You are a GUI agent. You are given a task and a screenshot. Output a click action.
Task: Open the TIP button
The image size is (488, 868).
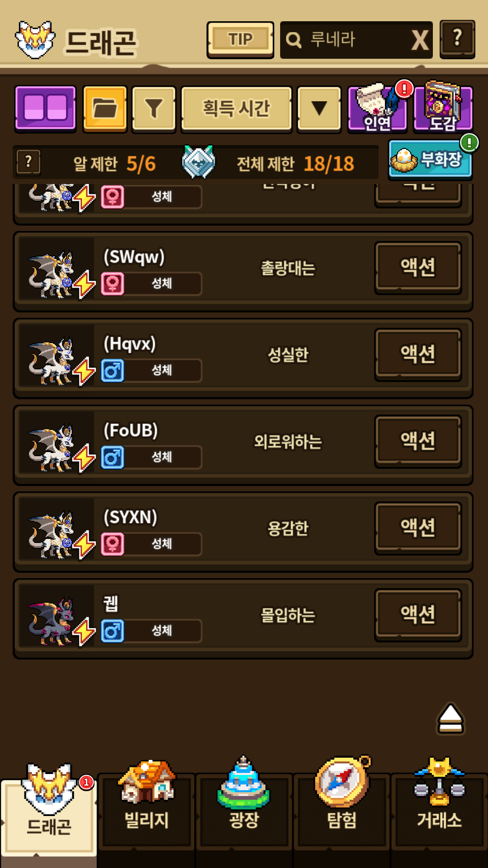pos(240,40)
